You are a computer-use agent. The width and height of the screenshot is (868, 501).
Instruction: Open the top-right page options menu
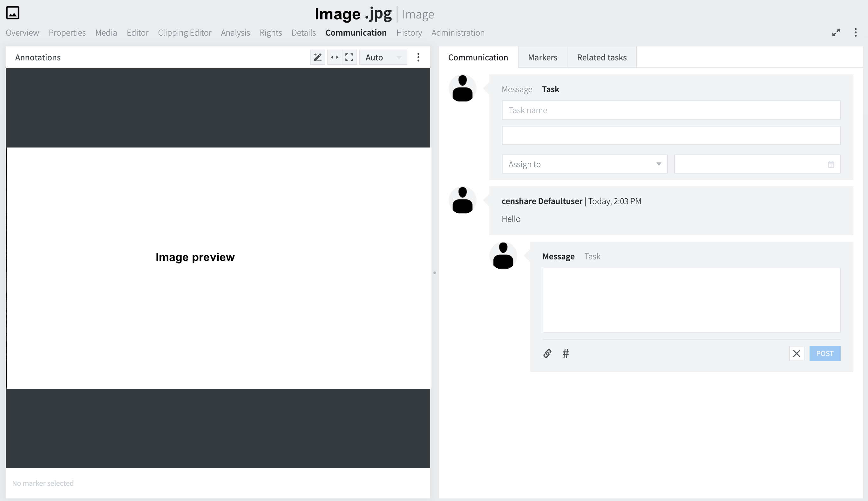coord(855,33)
